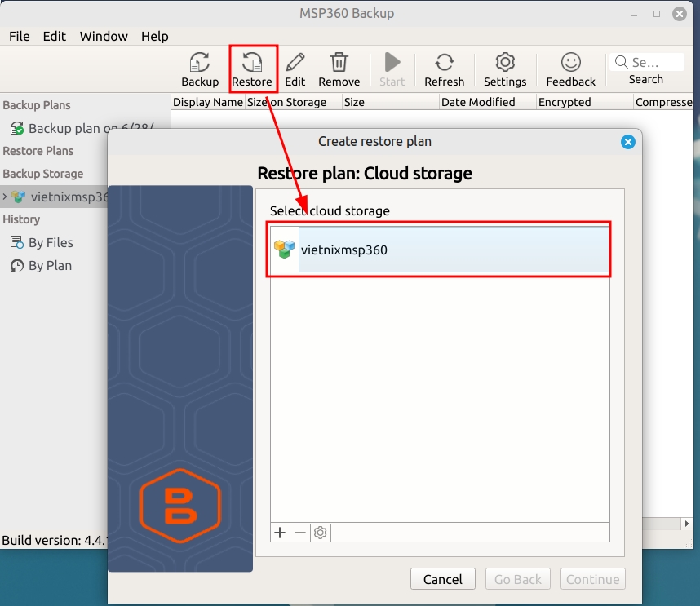Click the Restore Plans section heading
This screenshot has height=606, width=700.
point(38,151)
